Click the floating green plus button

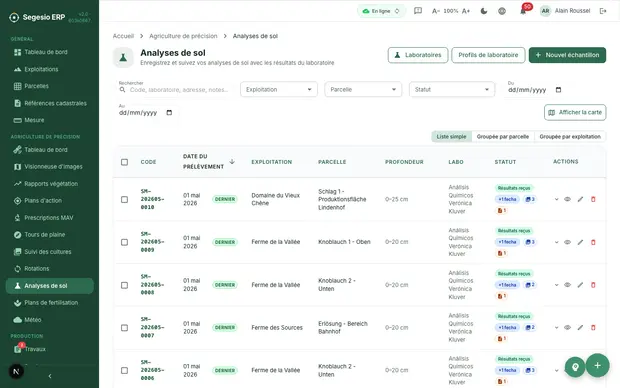[x=597, y=365]
